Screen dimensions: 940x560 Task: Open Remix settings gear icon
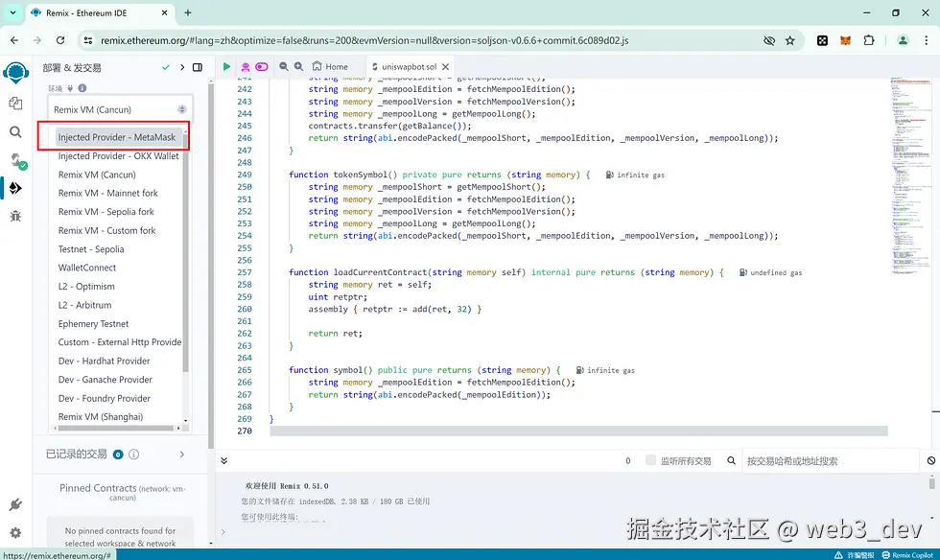coord(15,532)
